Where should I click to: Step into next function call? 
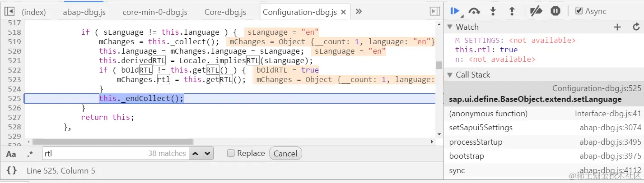tap(493, 11)
